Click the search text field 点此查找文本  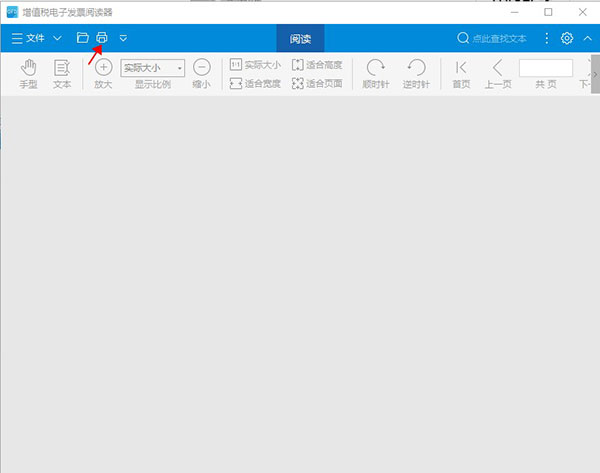tap(499, 38)
